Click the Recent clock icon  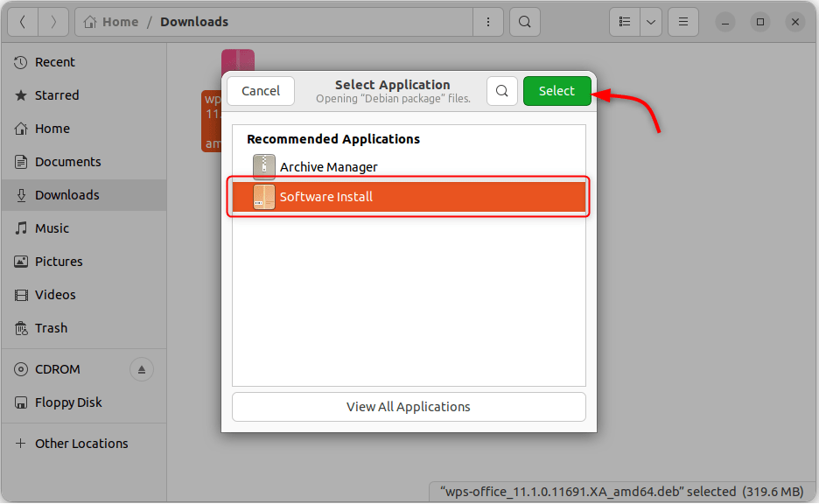tap(21, 63)
